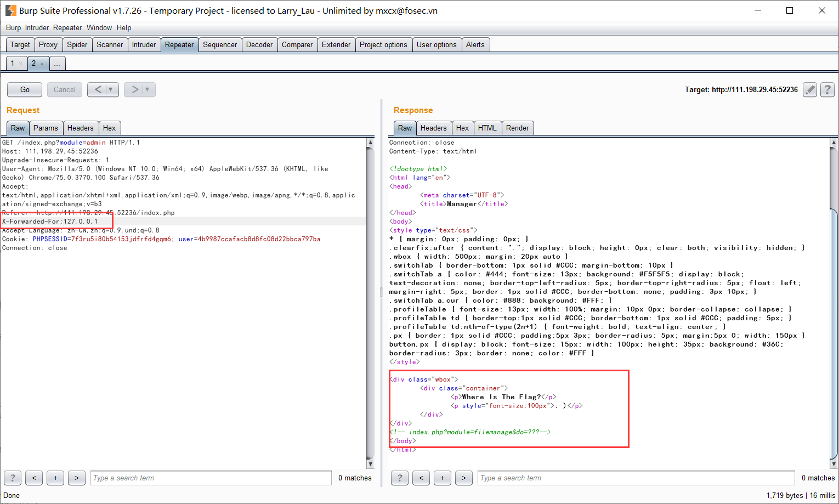Image resolution: width=839 pixels, height=504 pixels.
Task: Focus the response search term field
Action: pyautogui.click(x=636, y=478)
